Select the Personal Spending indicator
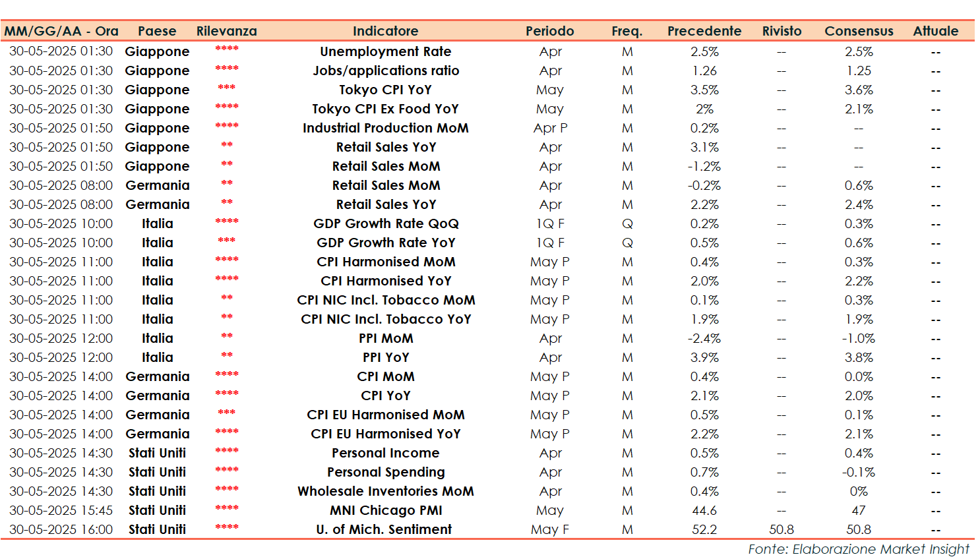This screenshot has height=559, width=980. [x=385, y=472]
